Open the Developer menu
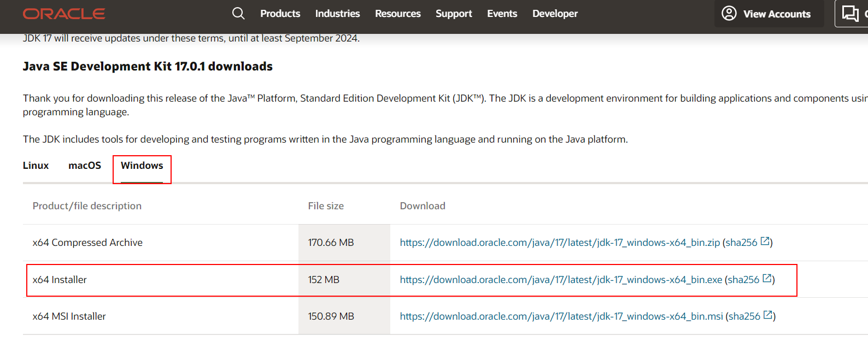The image size is (868, 347). (x=555, y=14)
